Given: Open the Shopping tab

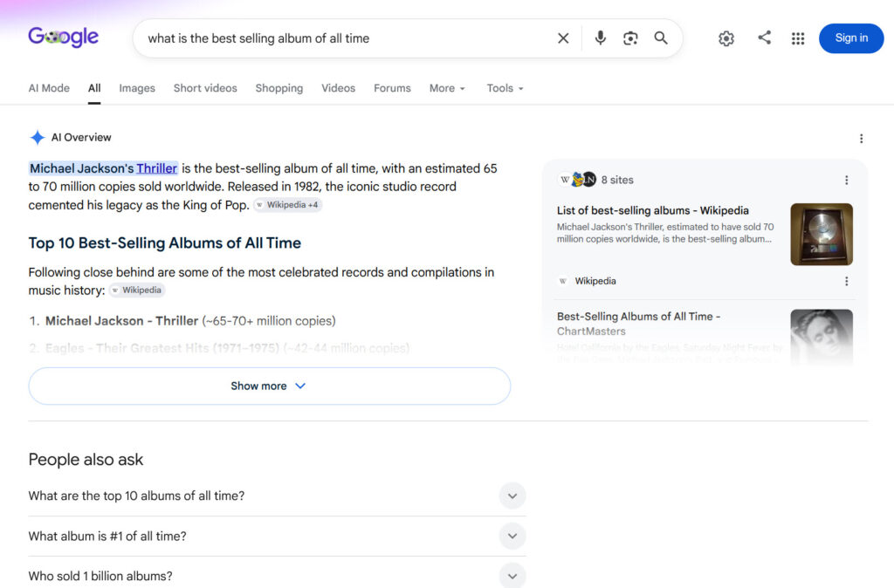Looking at the screenshot, I should click(x=279, y=88).
